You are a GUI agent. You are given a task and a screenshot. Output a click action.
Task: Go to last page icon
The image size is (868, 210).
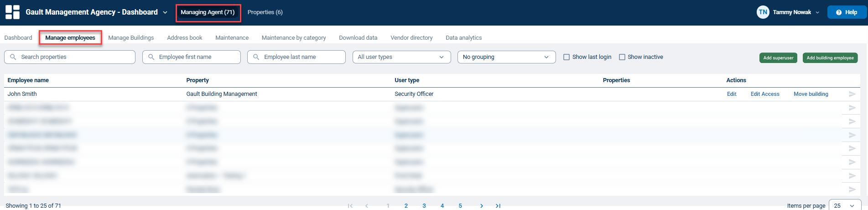tap(498, 206)
